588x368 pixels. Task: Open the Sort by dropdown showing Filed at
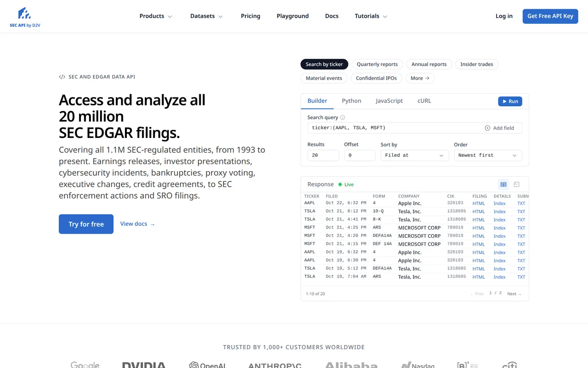pos(414,155)
